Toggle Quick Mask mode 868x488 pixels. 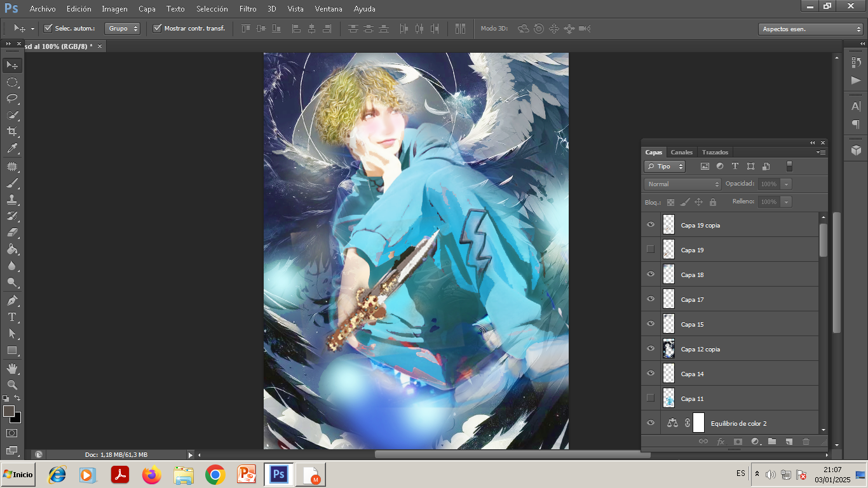click(x=12, y=433)
